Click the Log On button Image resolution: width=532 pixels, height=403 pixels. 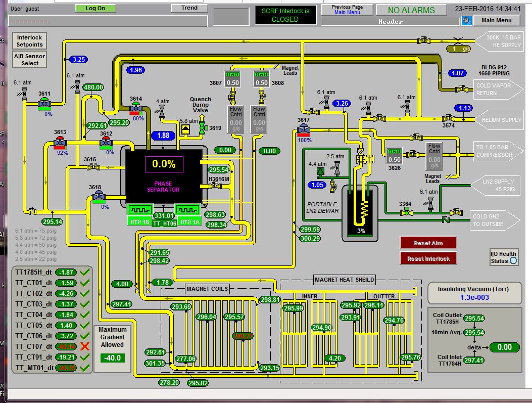(x=95, y=8)
